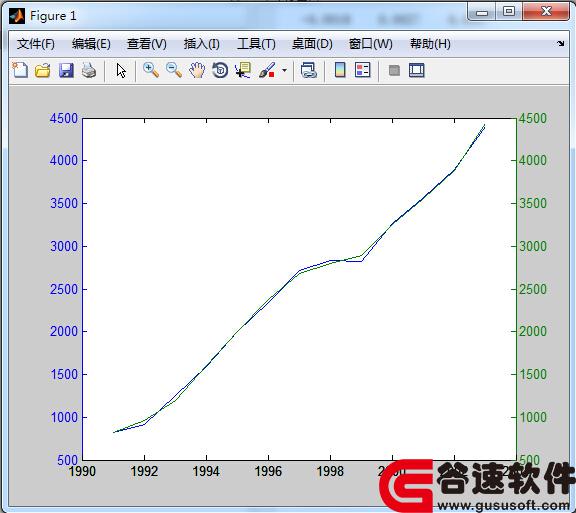The width and height of the screenshot is (576, 513).
Task: Toggle the Data Cursor tool
Action: (243, 70)
